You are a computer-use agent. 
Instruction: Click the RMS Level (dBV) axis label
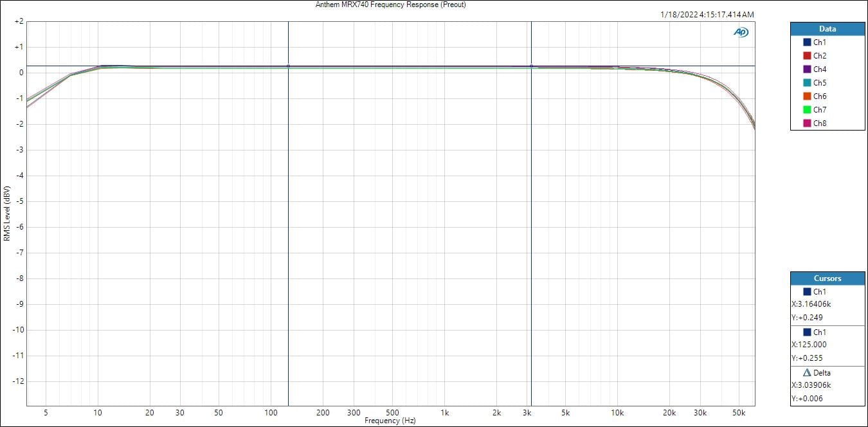6,213
